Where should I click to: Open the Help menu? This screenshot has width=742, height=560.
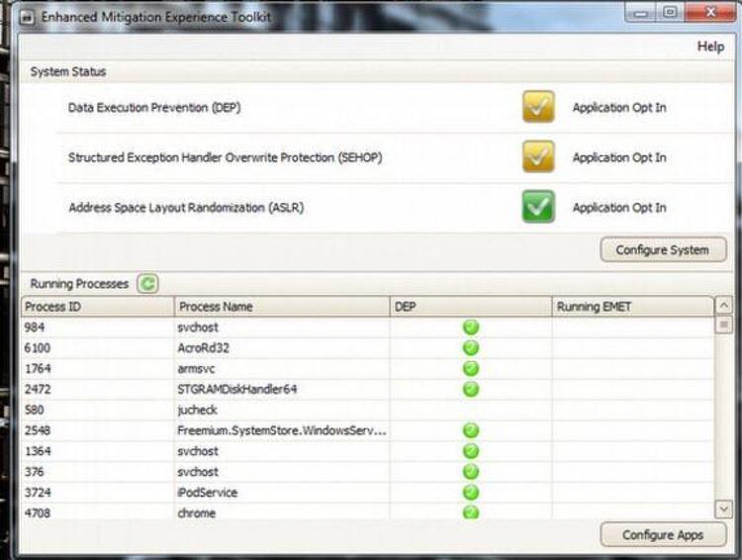pyautogui.click(x=709, y=47)
